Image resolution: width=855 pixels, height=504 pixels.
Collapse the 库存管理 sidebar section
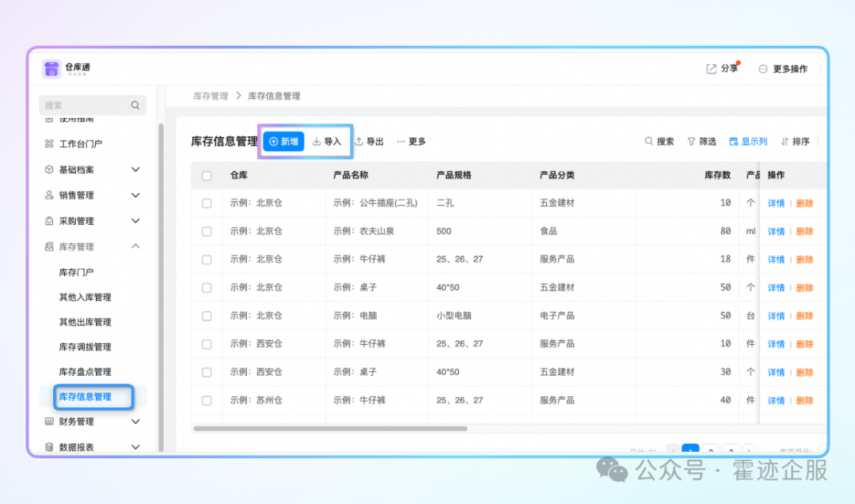(x=135, y=247)
